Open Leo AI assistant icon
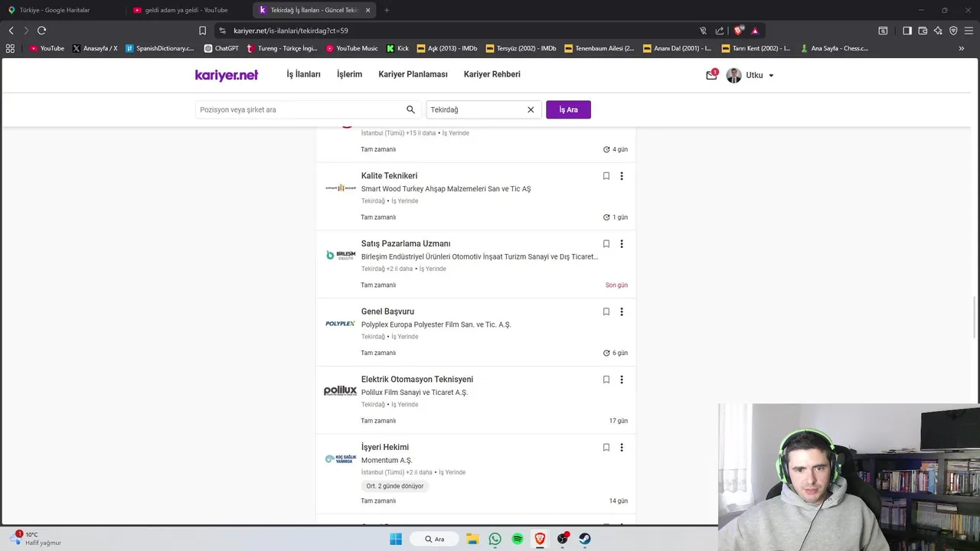This screenshot has width=980, height=551. (938, 31)
